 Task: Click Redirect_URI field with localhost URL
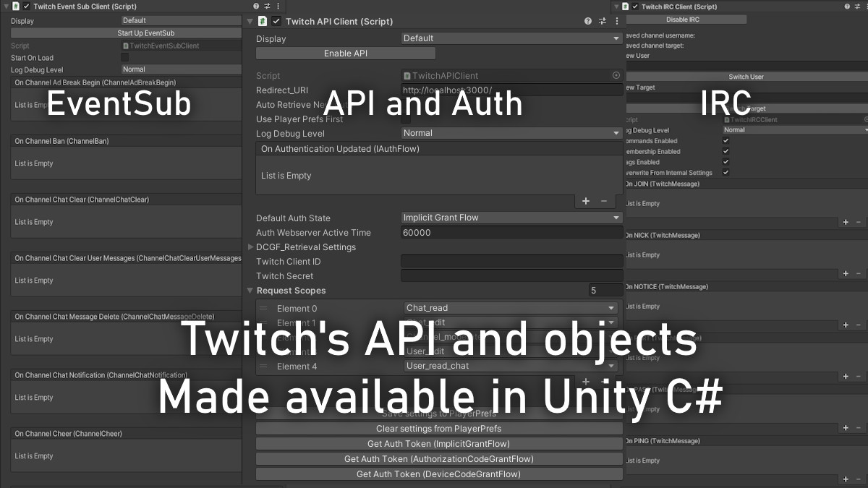pos(511,90)
